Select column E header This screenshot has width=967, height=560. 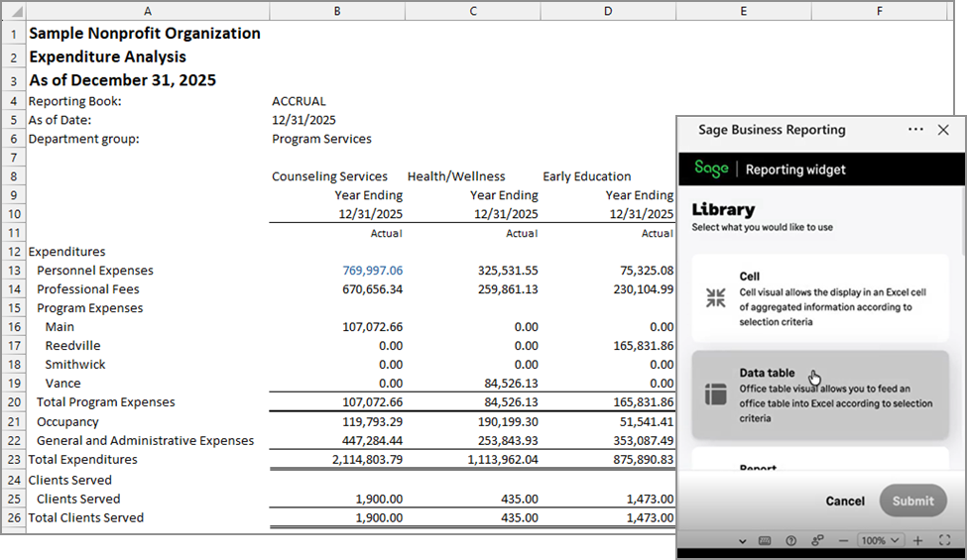point(744,11)
